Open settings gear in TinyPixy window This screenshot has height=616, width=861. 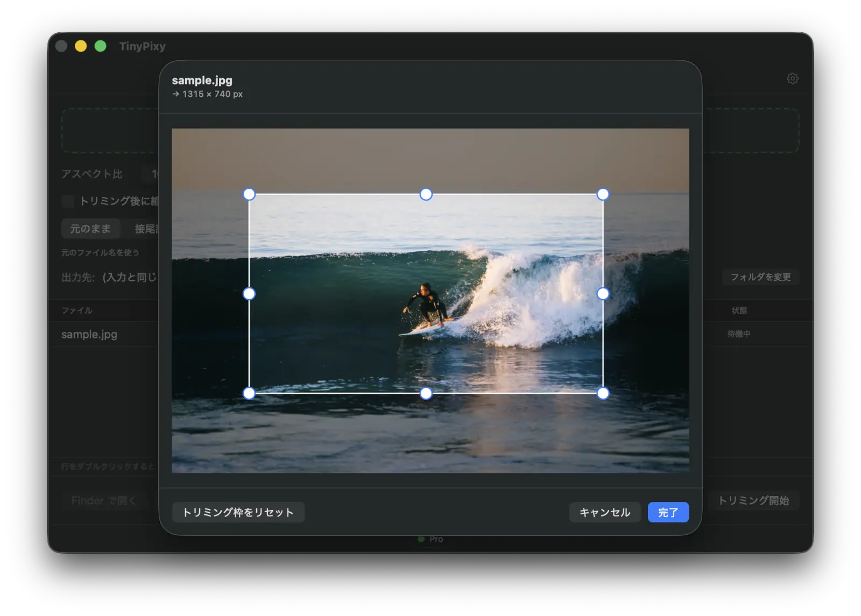click(792, 79)
